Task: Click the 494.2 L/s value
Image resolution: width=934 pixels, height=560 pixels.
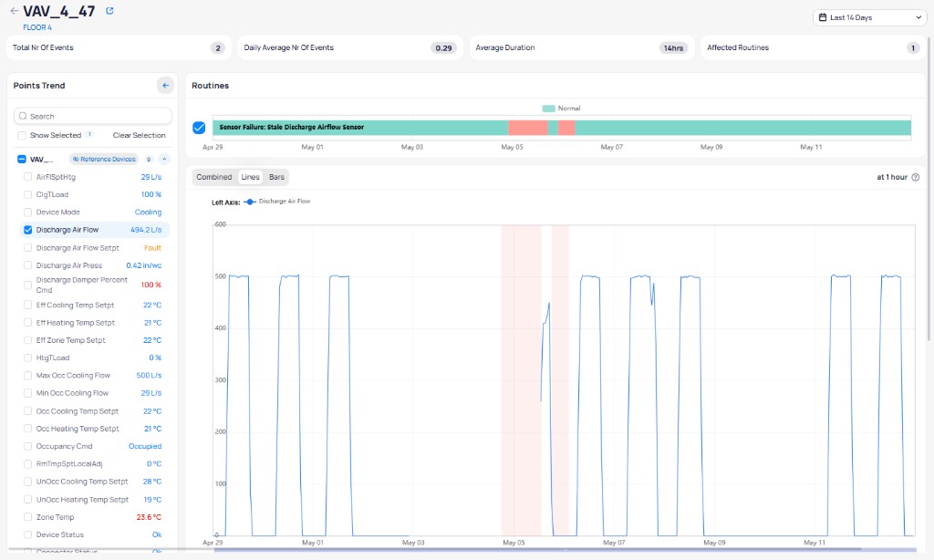Action: (x=146, y=229)
